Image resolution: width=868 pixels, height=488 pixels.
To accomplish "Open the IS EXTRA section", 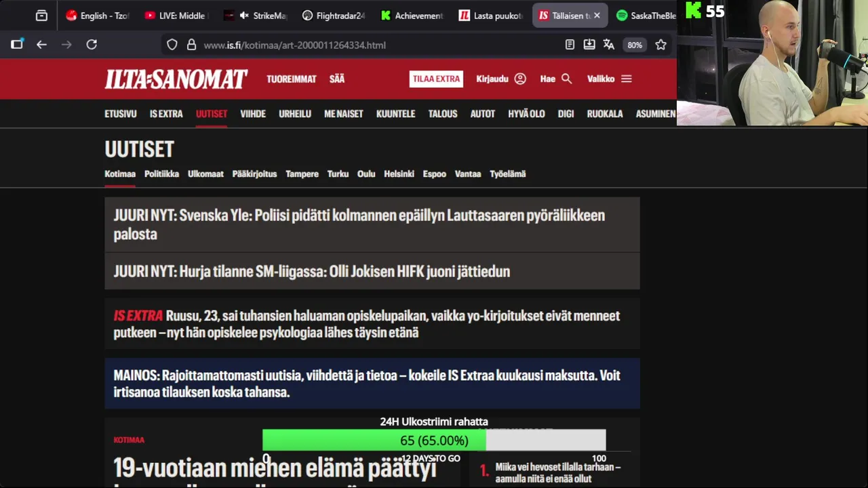I will (166, 114).
